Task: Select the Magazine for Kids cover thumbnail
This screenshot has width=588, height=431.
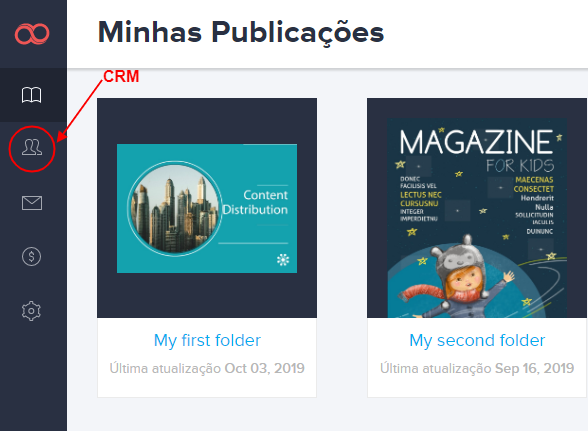Action: (477, 218)
